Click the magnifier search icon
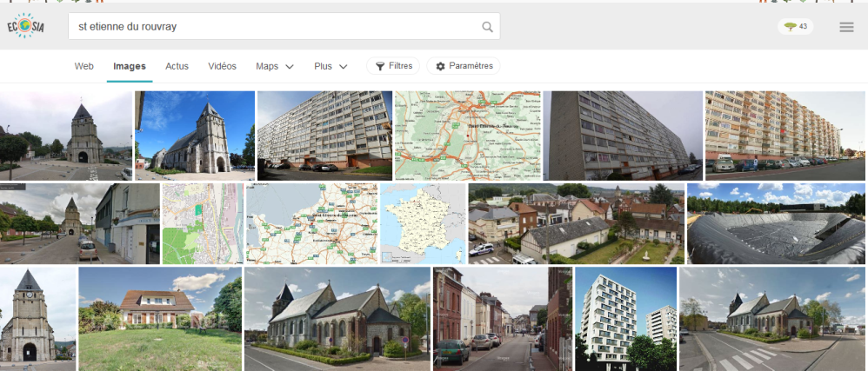The height and width of the screenshot is (371, 868). [x=487, y=27]
